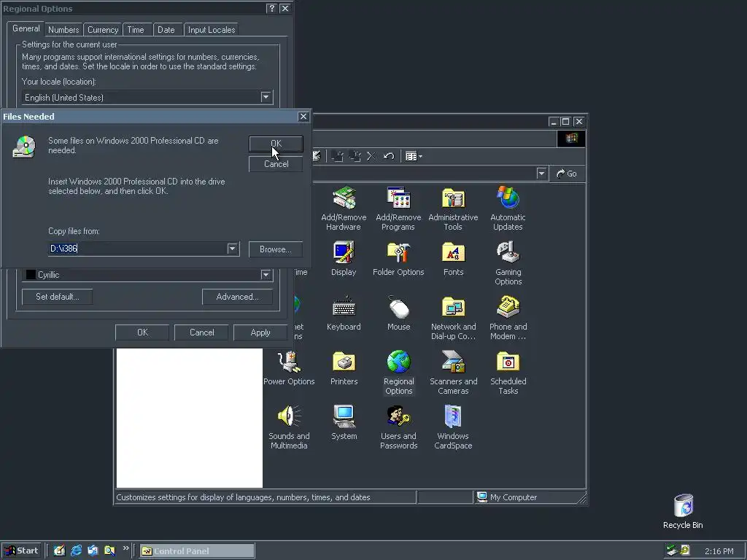Select the Mouse control panel icon
The image size is (747, 560).
click(x=399, y=314)
